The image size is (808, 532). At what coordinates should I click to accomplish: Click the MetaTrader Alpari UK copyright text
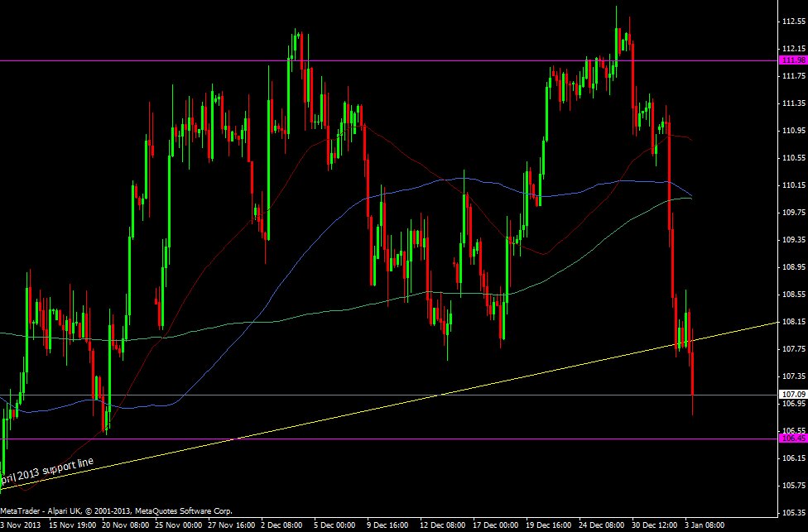click(116, 510)
